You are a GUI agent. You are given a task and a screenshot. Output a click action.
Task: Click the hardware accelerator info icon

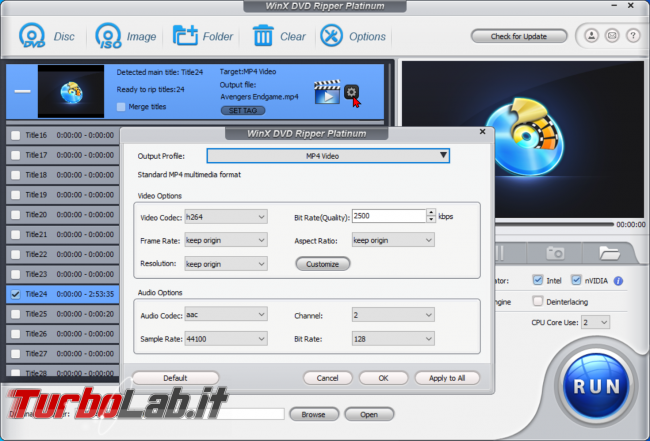[x=618, y=281]
